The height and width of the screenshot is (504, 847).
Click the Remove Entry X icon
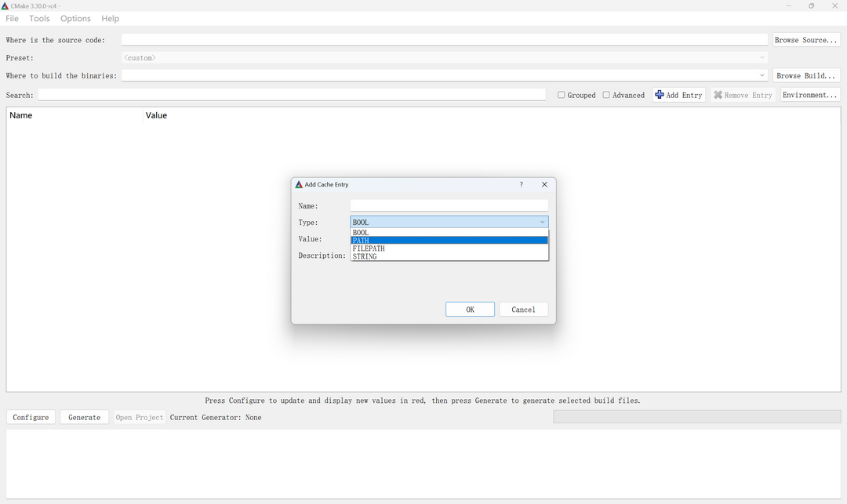point(718,95)
